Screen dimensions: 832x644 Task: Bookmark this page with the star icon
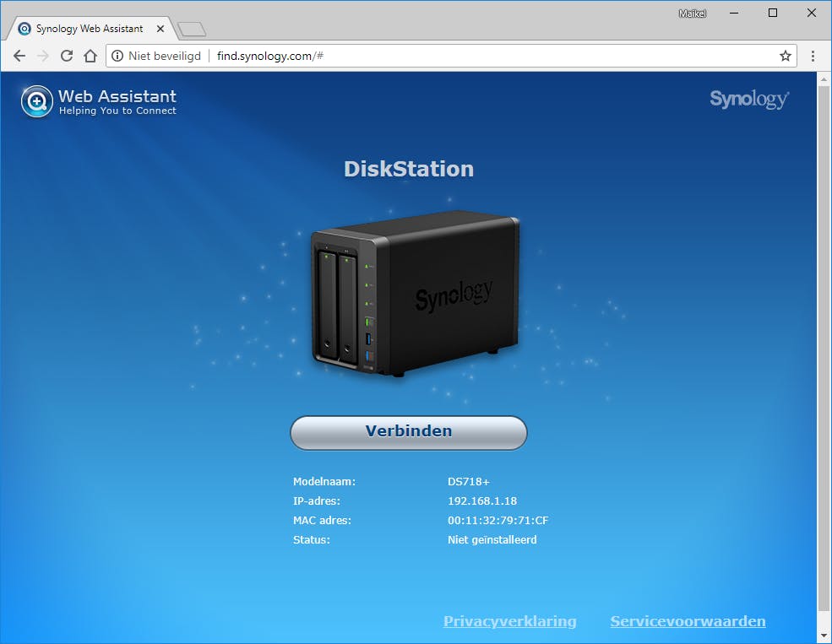click(x=786, y=56)
